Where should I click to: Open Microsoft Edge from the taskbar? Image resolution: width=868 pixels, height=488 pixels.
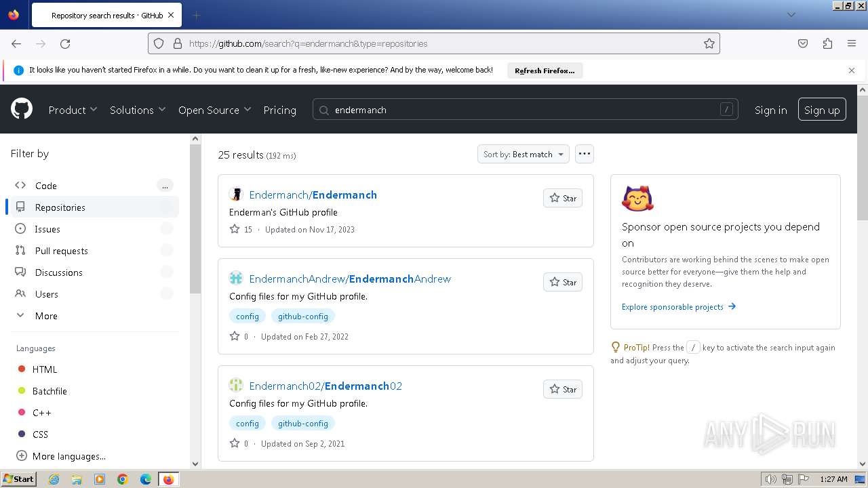[146, 479]
